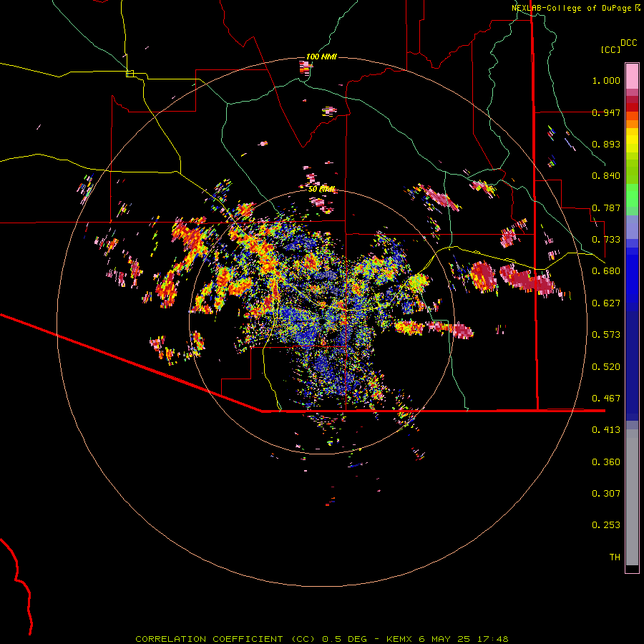
Task: Click the 0.787 scale value
Action: 606,208
